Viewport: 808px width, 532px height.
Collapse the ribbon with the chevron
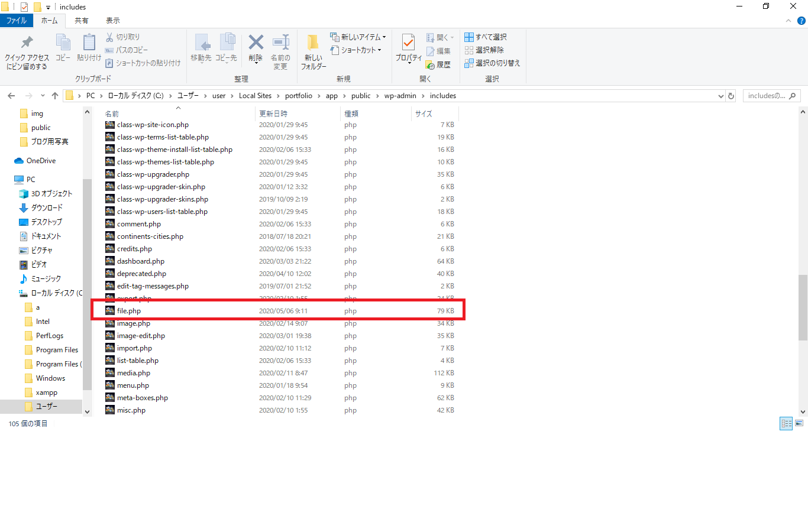(x=788, y=21)
